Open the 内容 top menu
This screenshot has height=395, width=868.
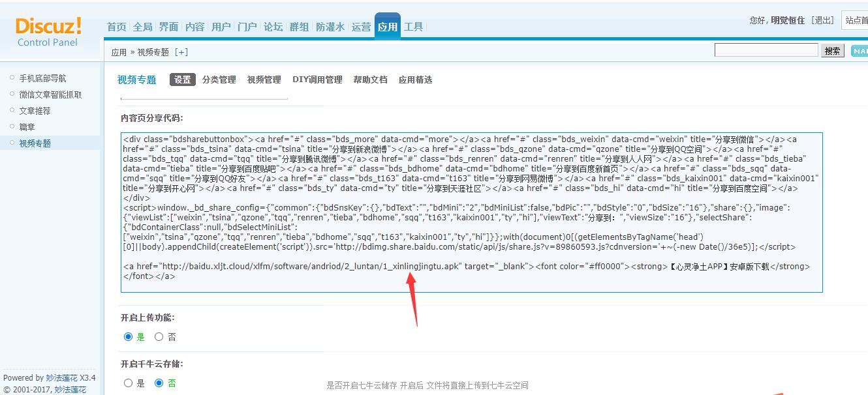click(x=195, y=27)
